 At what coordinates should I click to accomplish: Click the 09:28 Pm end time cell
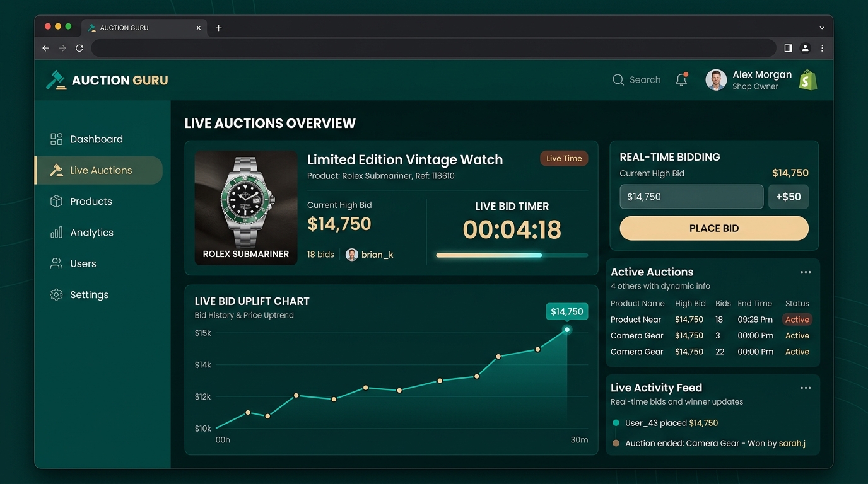click(755, 320)
